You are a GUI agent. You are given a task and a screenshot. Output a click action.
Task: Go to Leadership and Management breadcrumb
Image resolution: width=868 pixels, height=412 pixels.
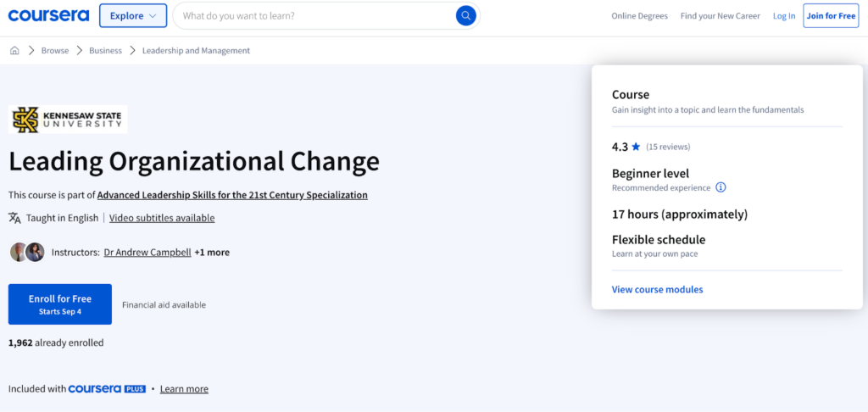196,50
